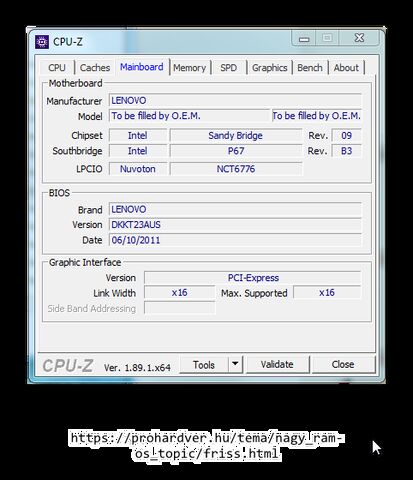Click the version text 'Ver. 1.89.1.x64'

pos(137,368)
